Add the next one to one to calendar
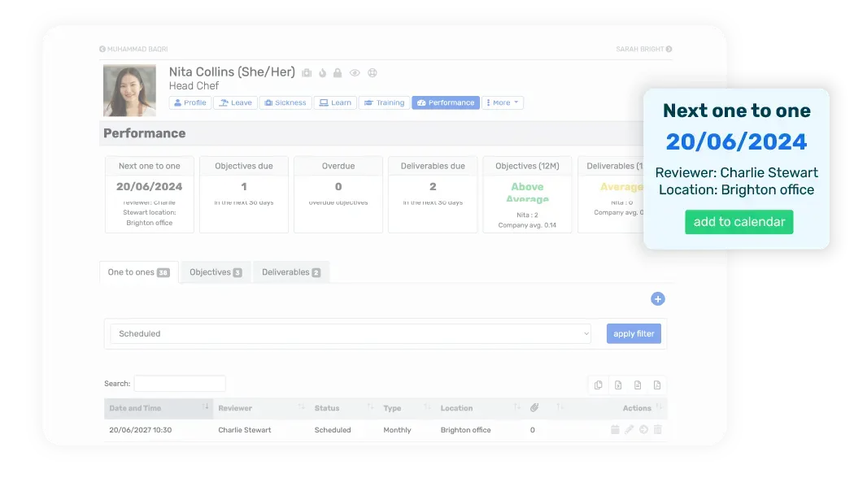This screenshot has height=504, width=854. [x=739, y=221]
